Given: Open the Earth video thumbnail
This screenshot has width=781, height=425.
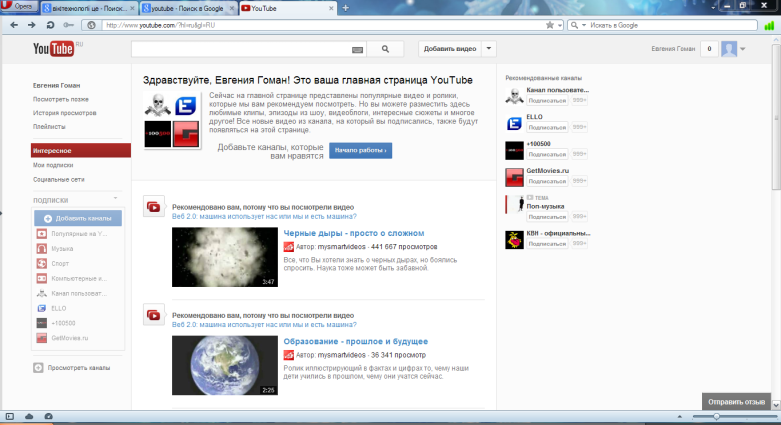Looking at the screenshot, I should (x=225, y=365).
